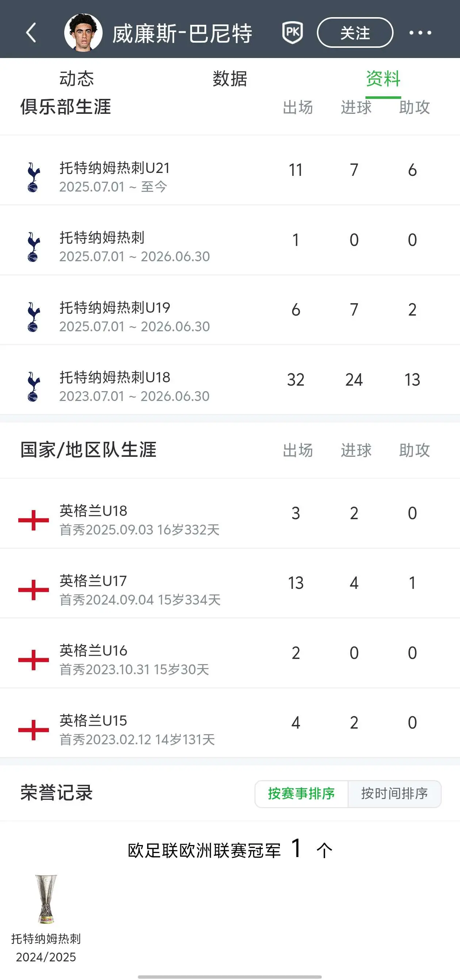460x980 pixels.
Task: Open the 英格兰U17 national team row
Action: pos(230,583)
